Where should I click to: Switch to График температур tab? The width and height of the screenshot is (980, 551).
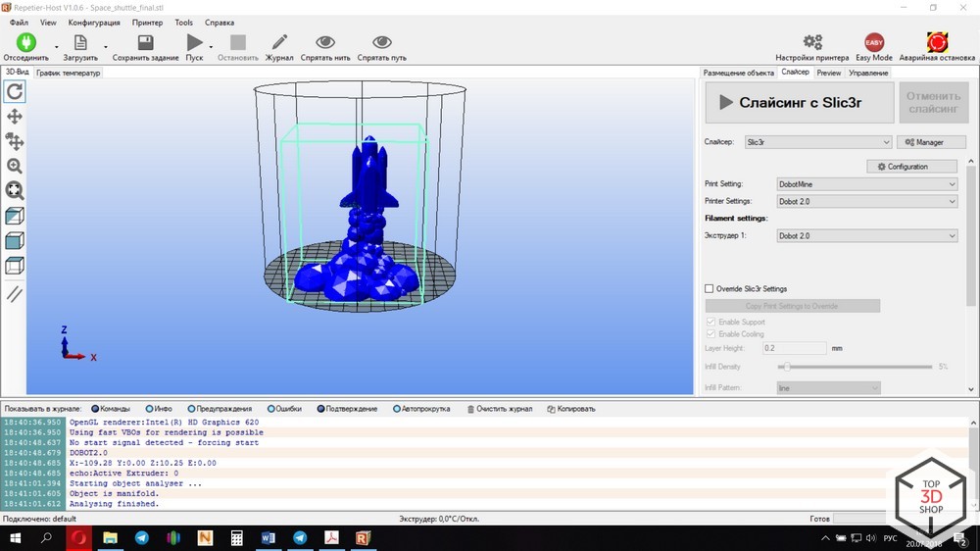(69, 74)
